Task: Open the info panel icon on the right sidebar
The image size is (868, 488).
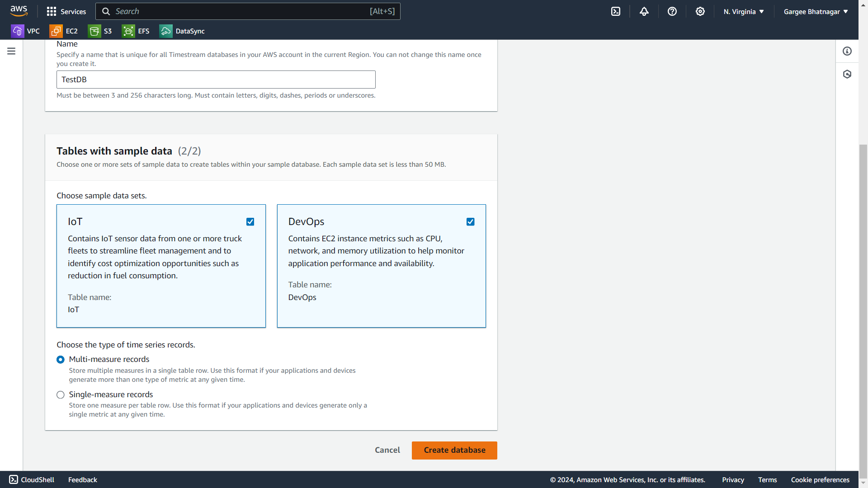Action: 847,51
